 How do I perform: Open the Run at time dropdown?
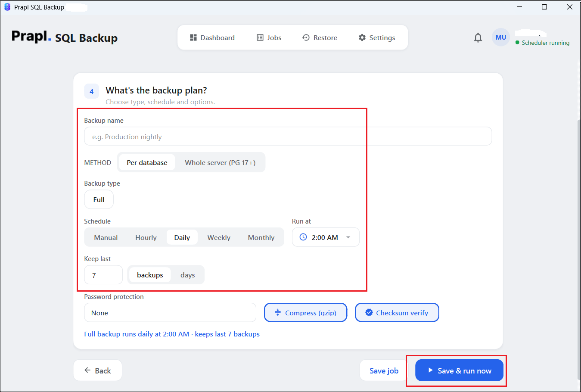pos(326,237)
